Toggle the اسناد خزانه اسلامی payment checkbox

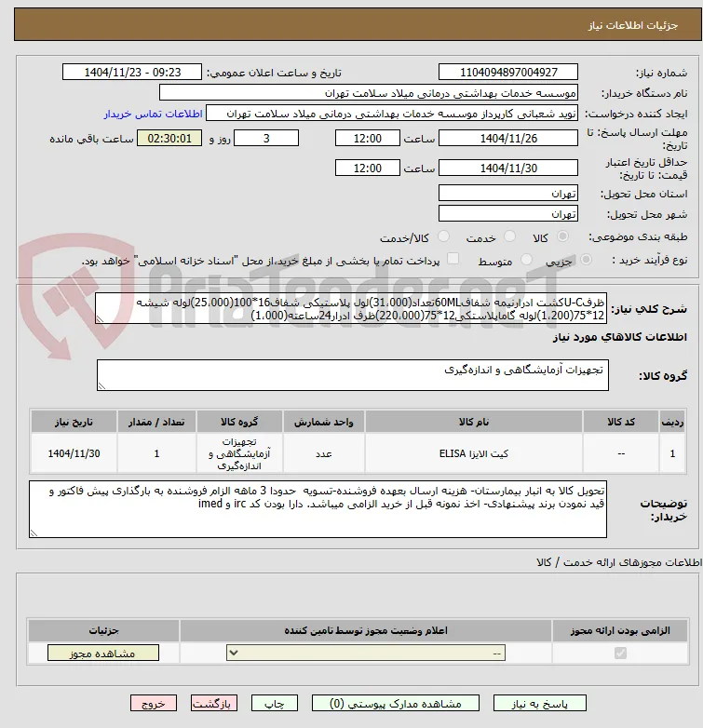453,259
